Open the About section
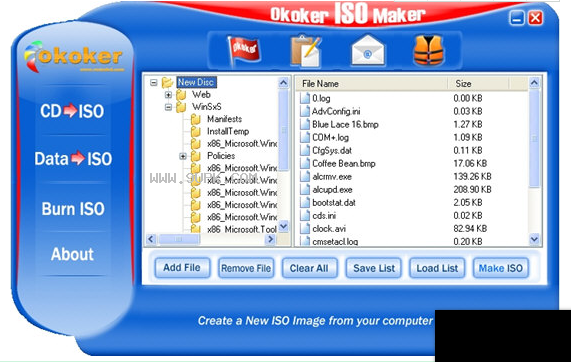The image size is (571, 362). pyautogui.click(x=72, y=254)
